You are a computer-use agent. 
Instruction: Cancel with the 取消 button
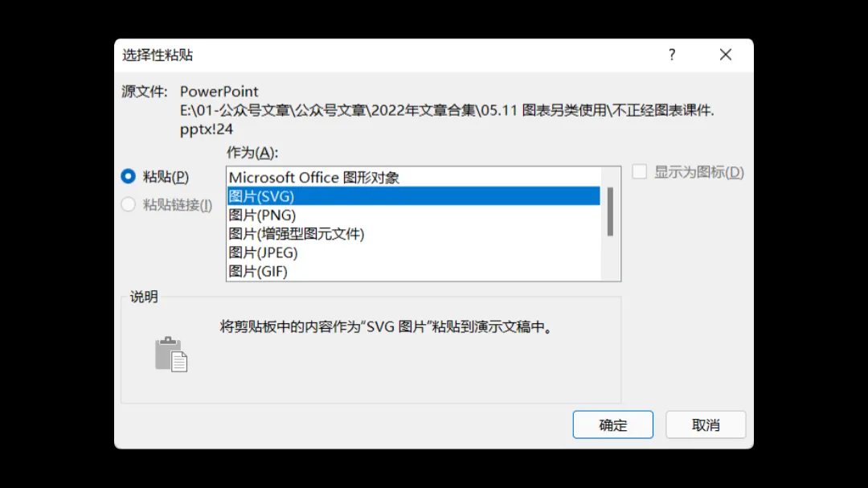706,424
